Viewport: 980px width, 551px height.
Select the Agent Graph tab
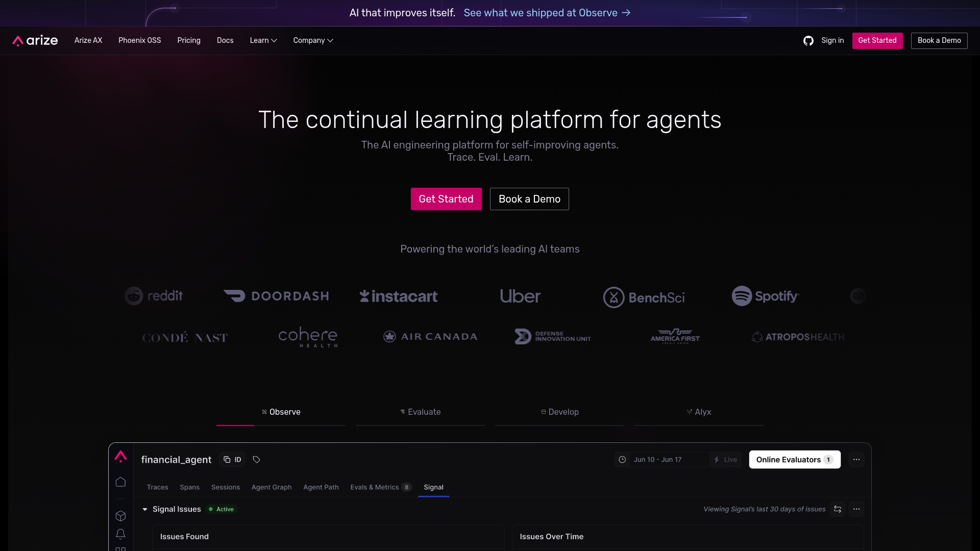pos(272,487)
